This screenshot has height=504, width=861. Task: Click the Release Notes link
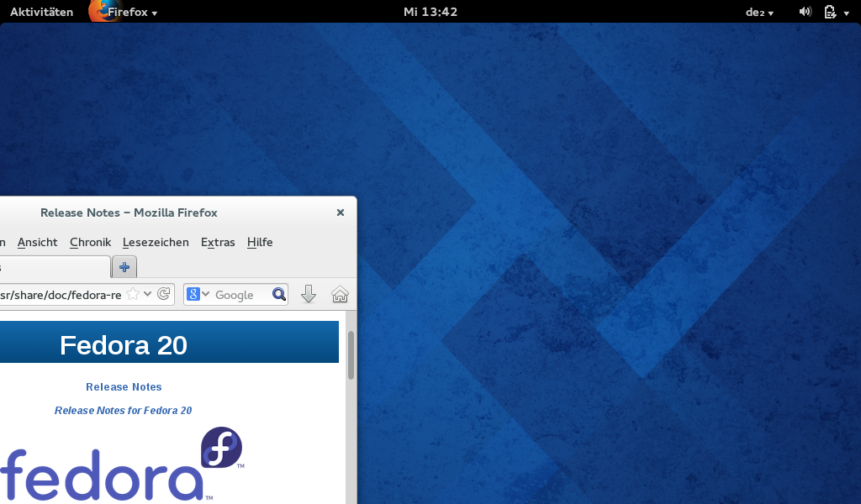[124, 387]
